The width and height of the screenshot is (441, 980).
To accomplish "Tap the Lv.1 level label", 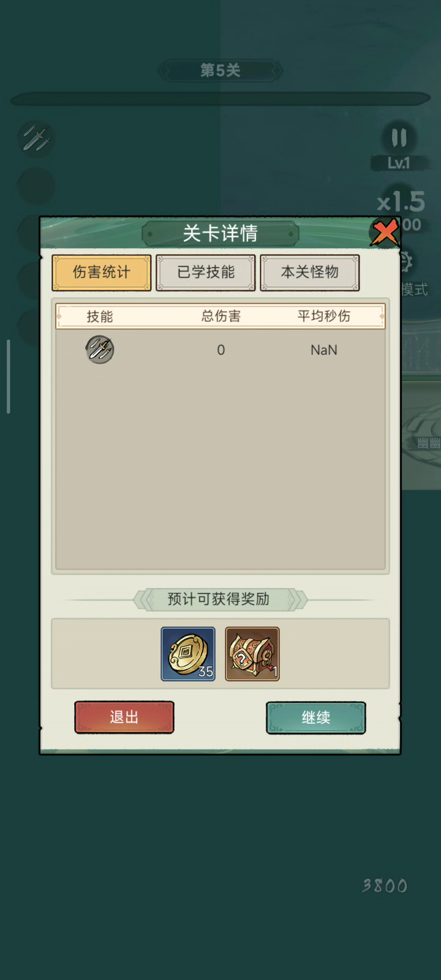I will pyautogui.click(x=399, y=163).
